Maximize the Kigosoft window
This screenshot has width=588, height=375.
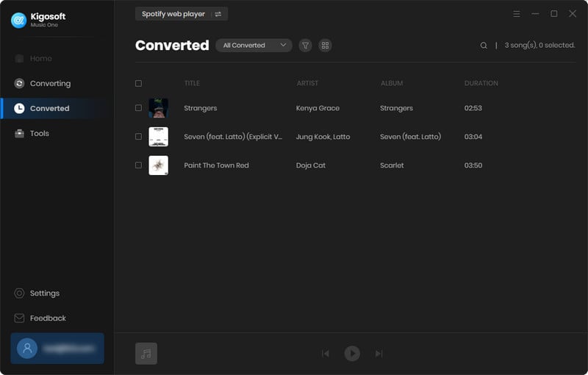tap(554, 14)
